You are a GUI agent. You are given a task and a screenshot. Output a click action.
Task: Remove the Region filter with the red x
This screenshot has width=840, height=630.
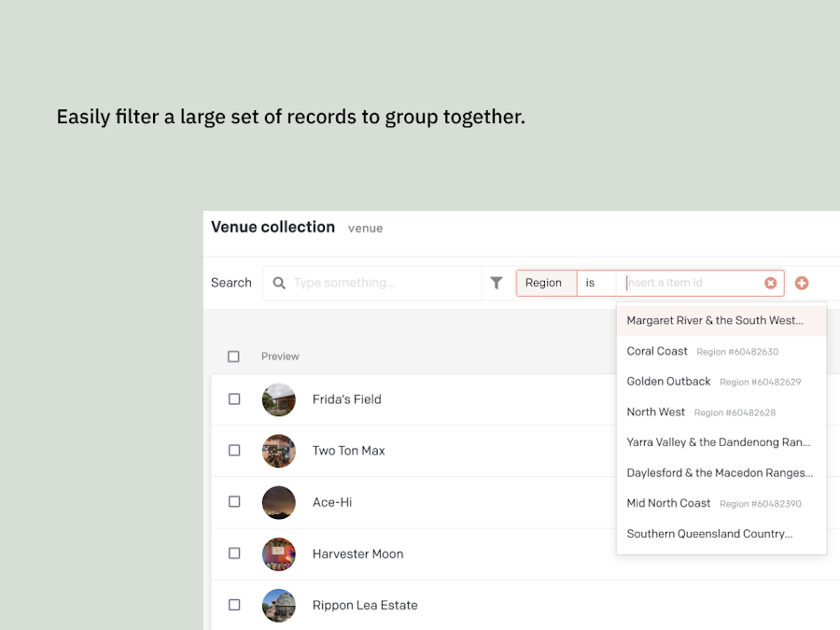point(770,283)
